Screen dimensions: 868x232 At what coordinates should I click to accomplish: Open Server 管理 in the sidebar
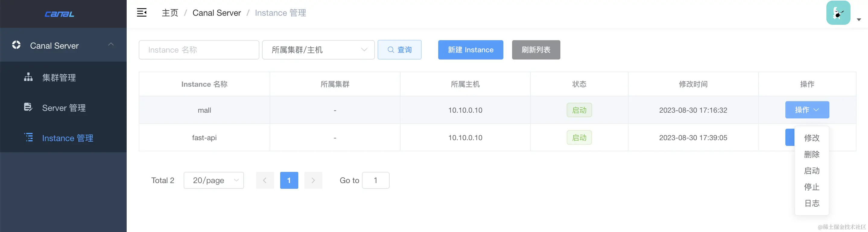coord(63,108)
